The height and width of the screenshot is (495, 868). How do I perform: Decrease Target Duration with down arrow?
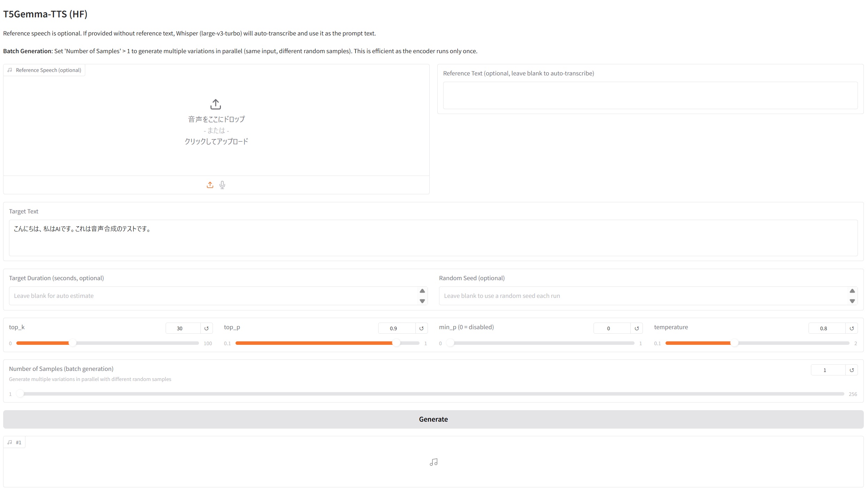coord(422,301)
